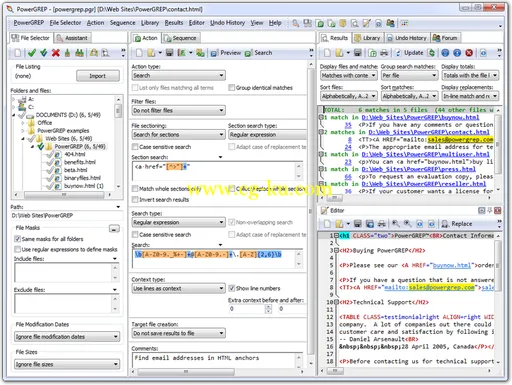The height and width of the screenshot is (385, 512).
Task: Click the Search action toolbar icon
Action: 248,53
